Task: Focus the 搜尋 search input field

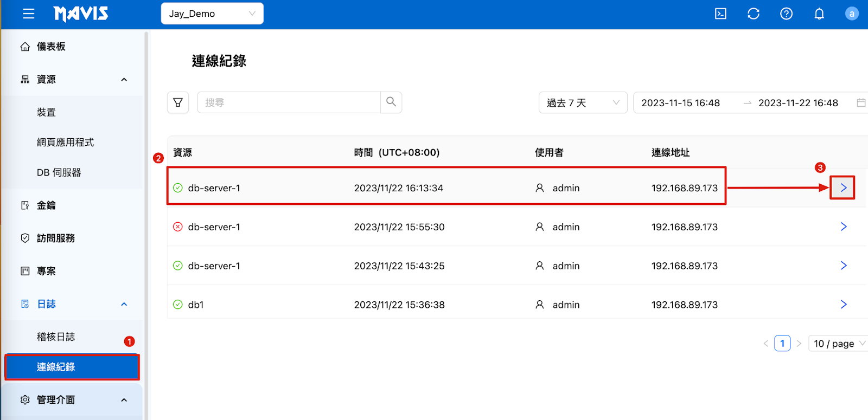Action: (289, 102)
